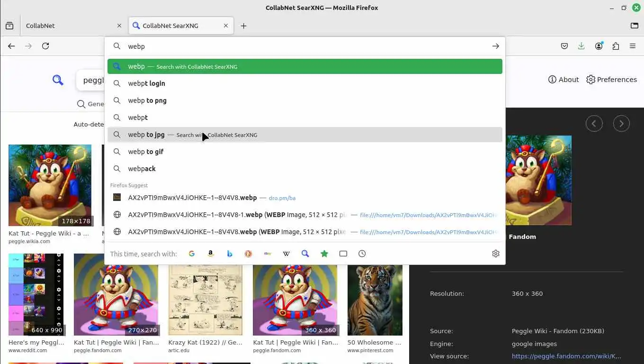Open the Extensions menu
Image resolution: width=644 pixels, height=364 pixels.
[616, 46]
